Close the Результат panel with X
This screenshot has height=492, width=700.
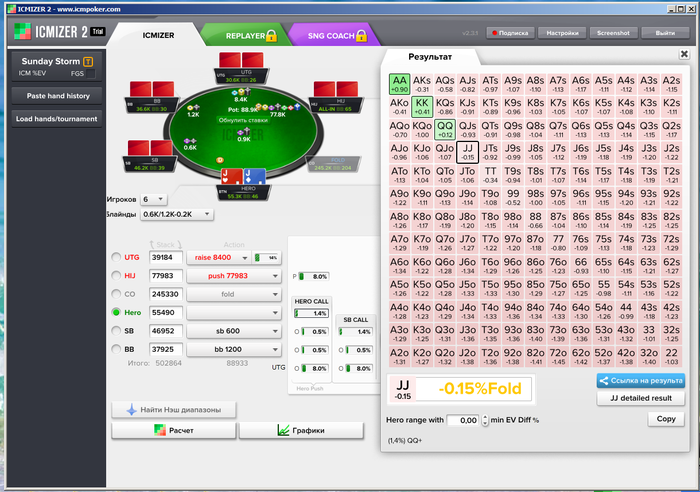pyautogui.click(x=684, y=54)
